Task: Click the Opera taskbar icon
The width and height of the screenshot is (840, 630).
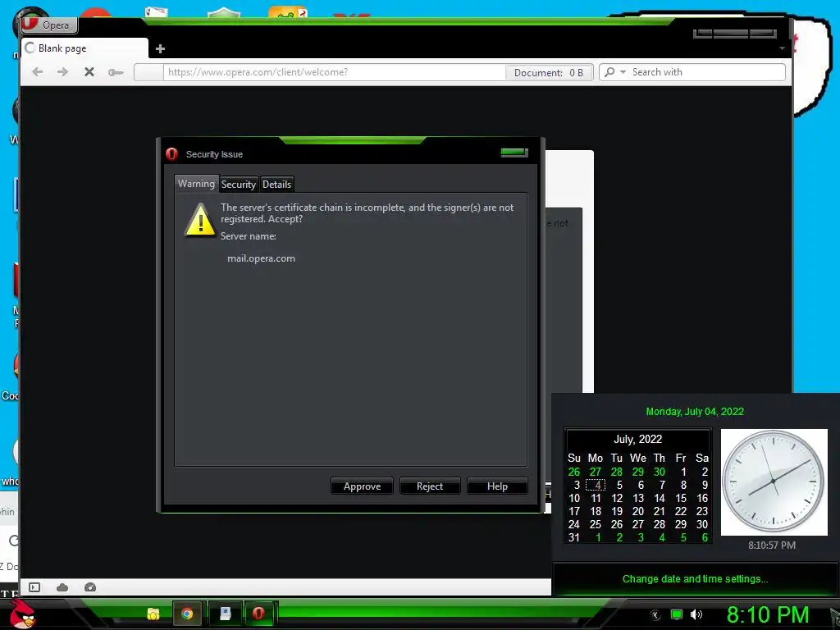Action: click(259, 614)
